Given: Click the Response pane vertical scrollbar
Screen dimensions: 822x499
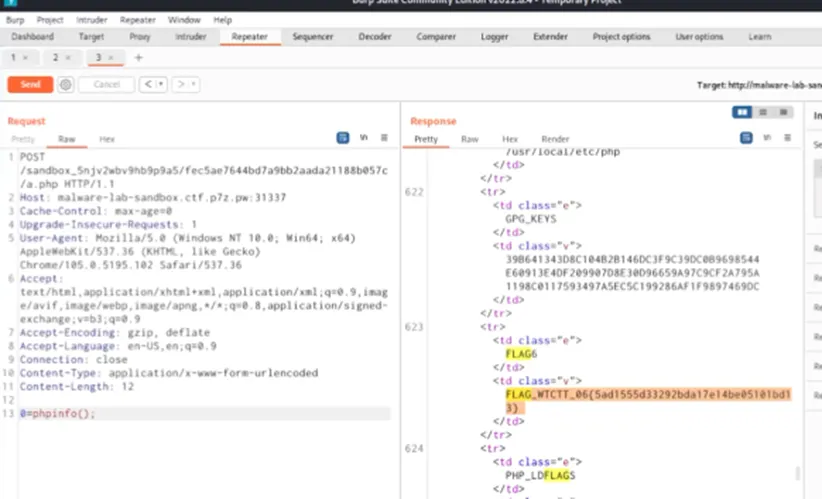Looking at the screenshot, I should coord(798,474).
